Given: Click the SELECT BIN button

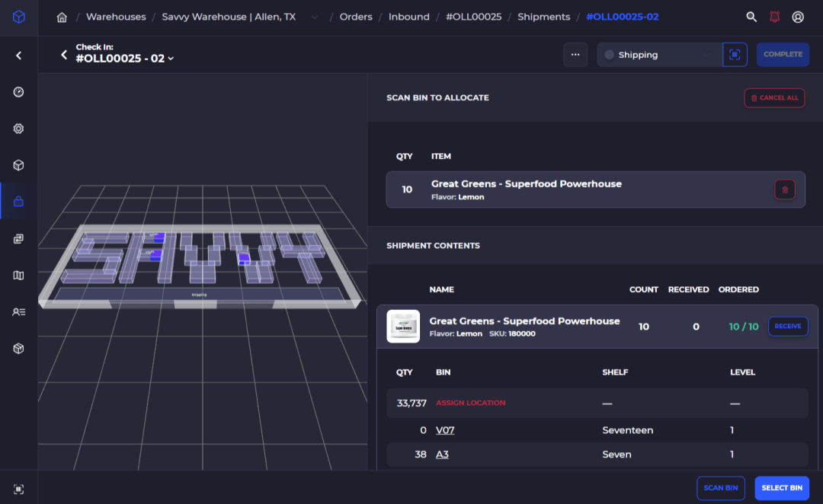Looking at the screenshot, I should pos(782,488).
